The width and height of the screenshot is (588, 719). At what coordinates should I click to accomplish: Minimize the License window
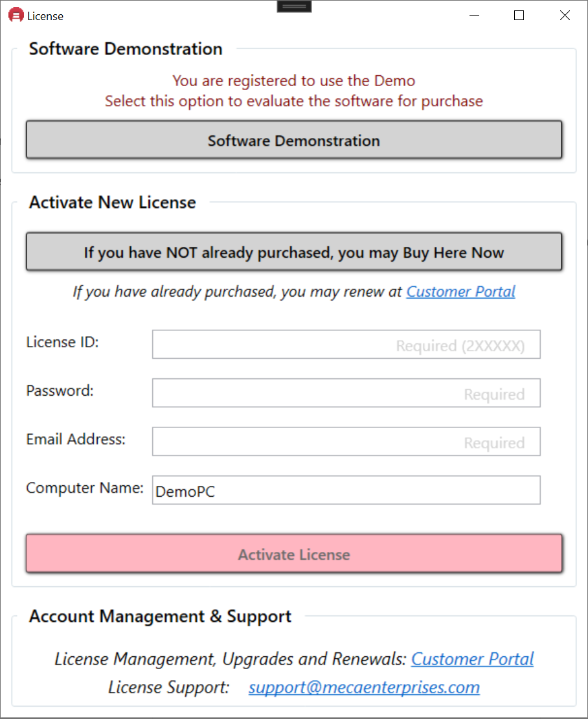tap(474, 15)
